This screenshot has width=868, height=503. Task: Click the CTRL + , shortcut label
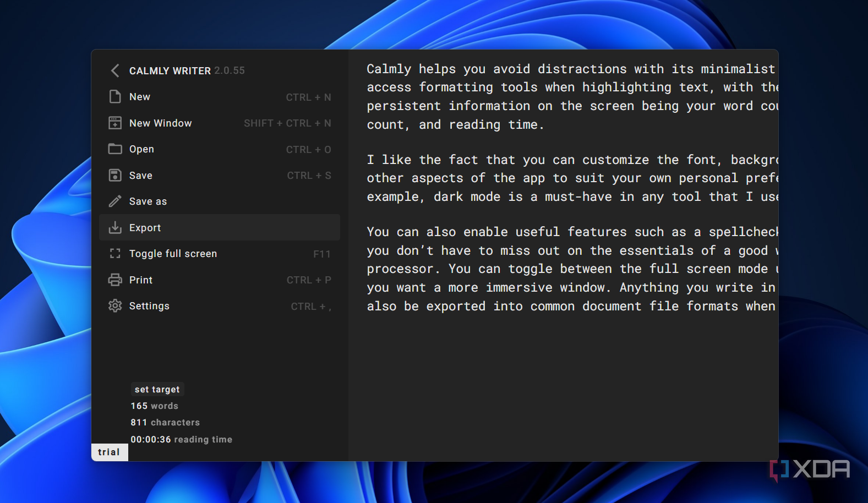[311, 307]
